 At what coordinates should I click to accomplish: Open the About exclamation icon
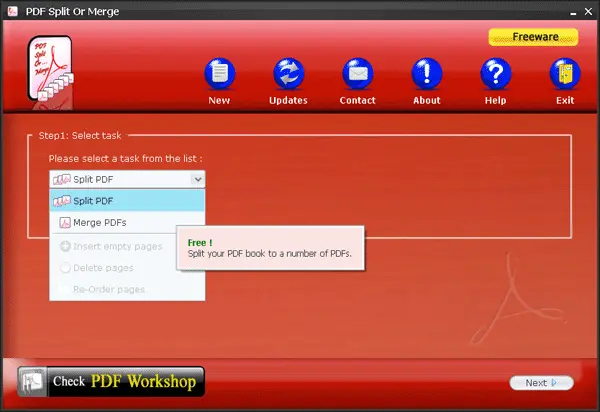click(427, 73)
